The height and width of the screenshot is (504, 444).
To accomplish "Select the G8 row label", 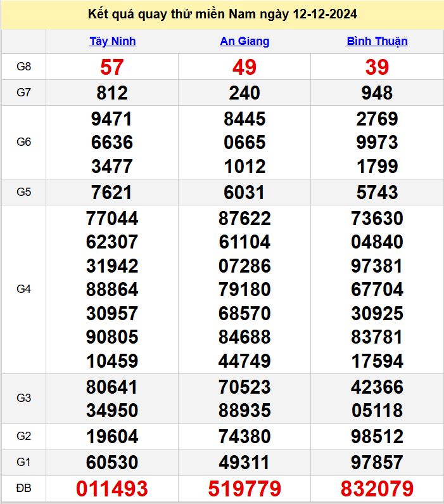I will click(x=24, y=67).
